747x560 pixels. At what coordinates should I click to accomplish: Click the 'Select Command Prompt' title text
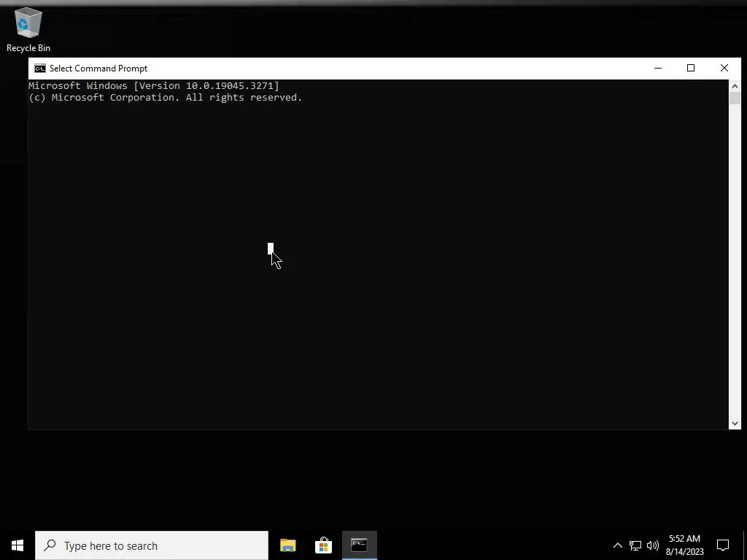(x=98, y=69)
